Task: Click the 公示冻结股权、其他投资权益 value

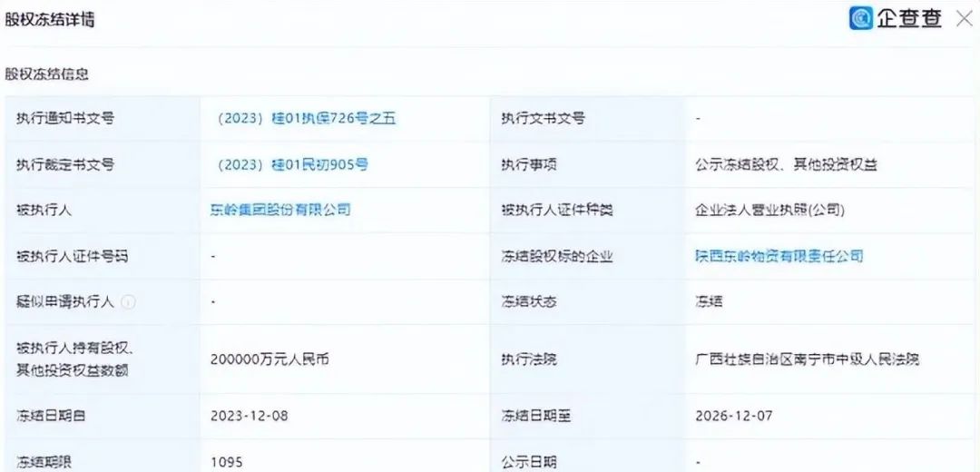Action: [x=786, y=164]
